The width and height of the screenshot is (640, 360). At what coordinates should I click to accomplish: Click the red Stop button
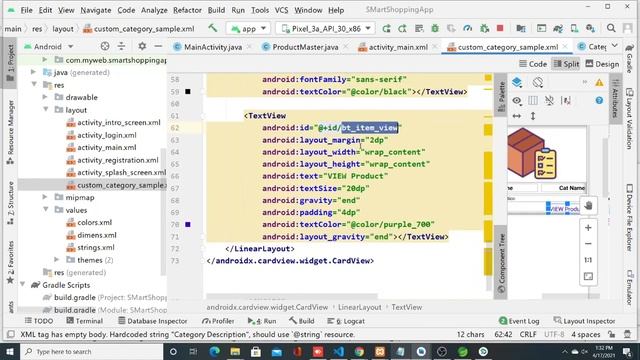tap(500, 28)
